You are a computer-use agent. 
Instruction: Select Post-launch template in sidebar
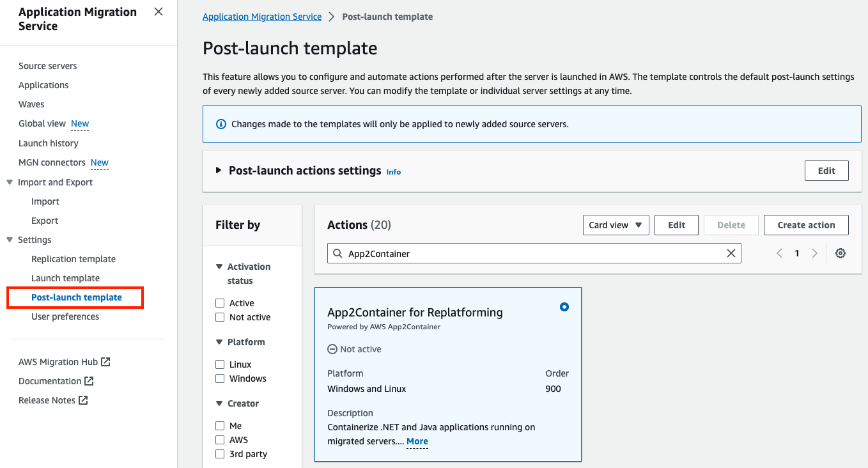(77, 297)
